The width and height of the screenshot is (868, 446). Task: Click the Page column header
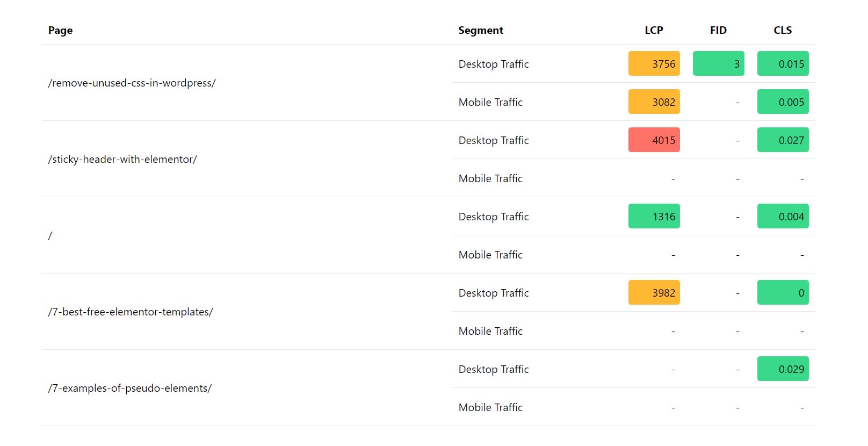click(x=60, y=31)
